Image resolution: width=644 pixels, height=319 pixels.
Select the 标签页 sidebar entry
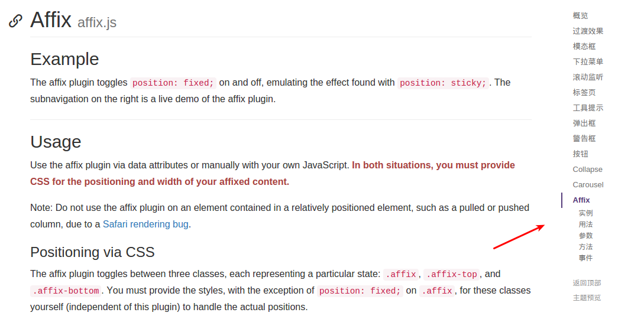coord(584,93)
